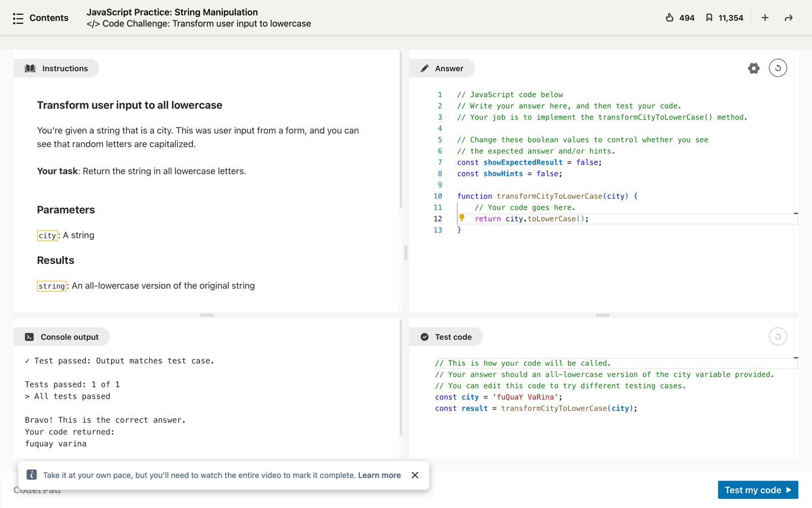This screenshot has height=508, width=812.
Task: Open the Contents list menu
Action: point(41,18)
